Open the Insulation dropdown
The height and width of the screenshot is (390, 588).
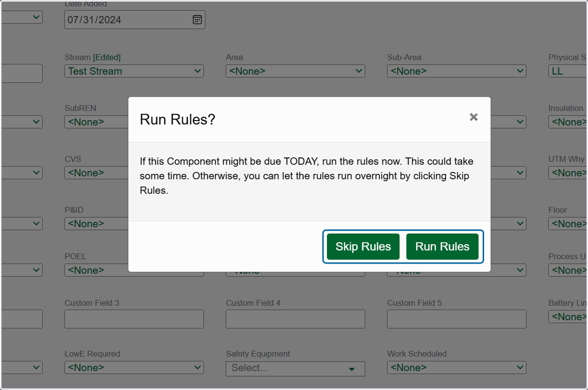pos(568,122)
